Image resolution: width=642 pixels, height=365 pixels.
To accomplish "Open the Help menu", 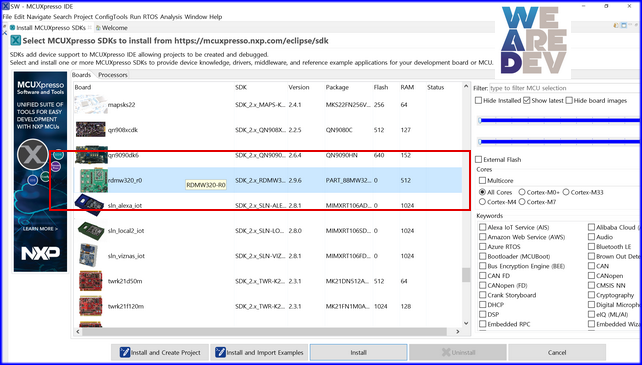I will tap(215, 17).
